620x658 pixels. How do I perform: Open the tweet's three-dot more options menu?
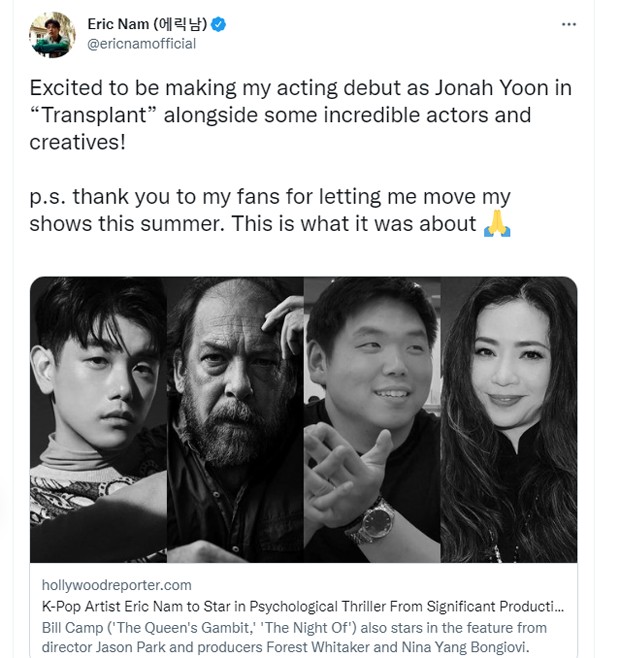pyautogui.click(x=568, y=24)
